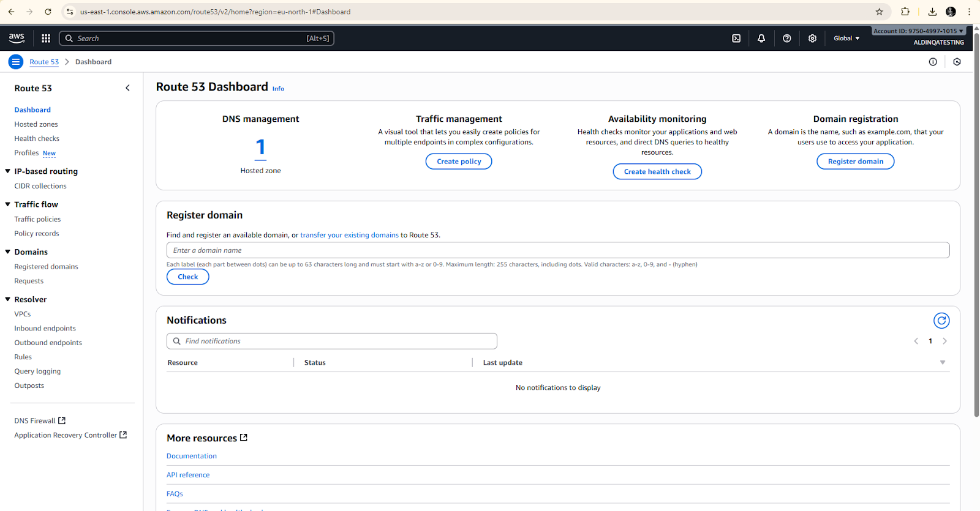This screenshot has width=980, height=511.
Task: Collapse the Traffic flow section
Action: point(8,204)
